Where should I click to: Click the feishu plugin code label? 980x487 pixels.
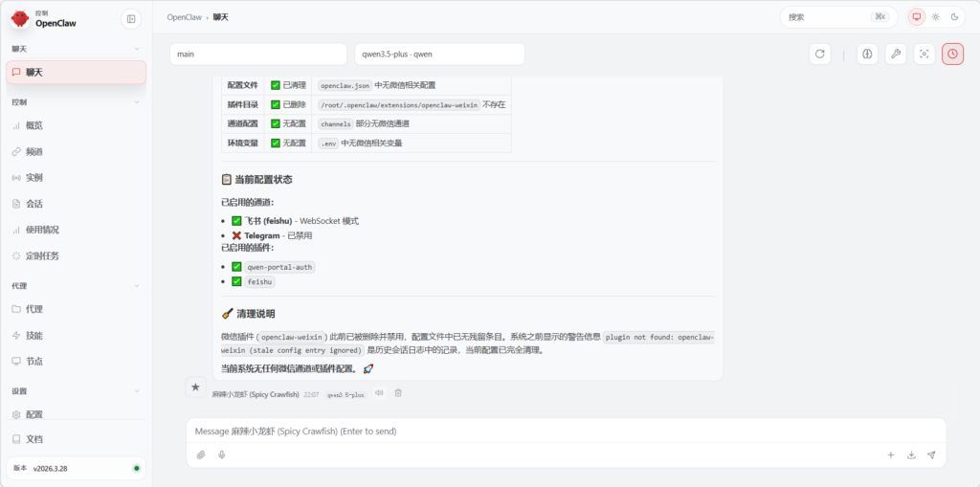[x=259, y=282]
